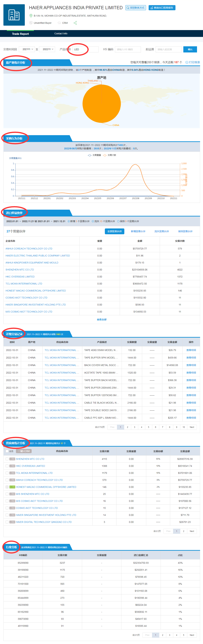The height and width of the screenshot is (644, 203).
Task: Click the 新增 new partners circle icon
Action: [x=69, y=221]
